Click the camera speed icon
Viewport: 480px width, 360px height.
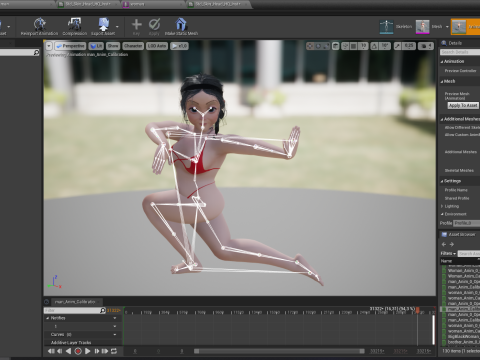[x=426, y=46]
